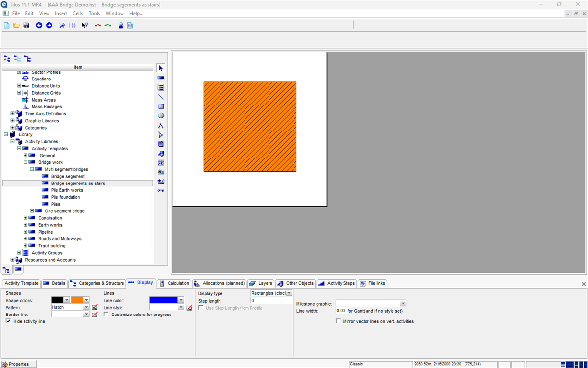This screenshot has width=588, height=368.
Task: Open the Display type dropdown
Action: pyautogui.click(x=289, y=293)
